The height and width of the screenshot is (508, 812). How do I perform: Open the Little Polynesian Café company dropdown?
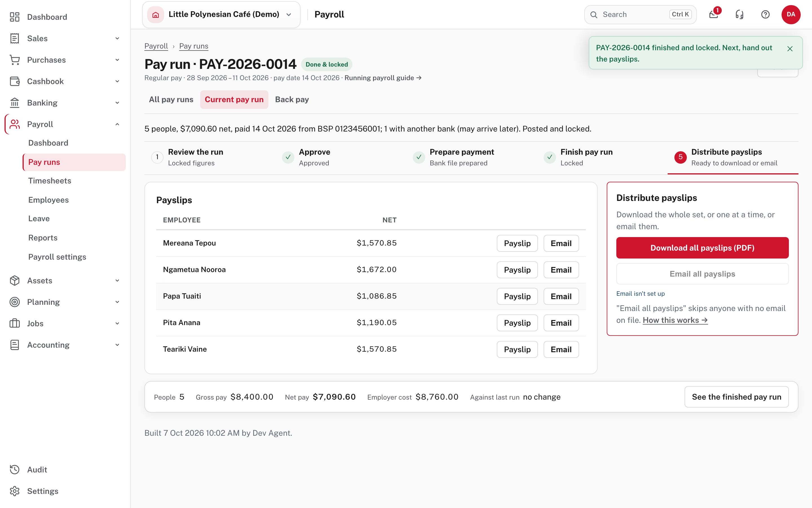point(221,14)
